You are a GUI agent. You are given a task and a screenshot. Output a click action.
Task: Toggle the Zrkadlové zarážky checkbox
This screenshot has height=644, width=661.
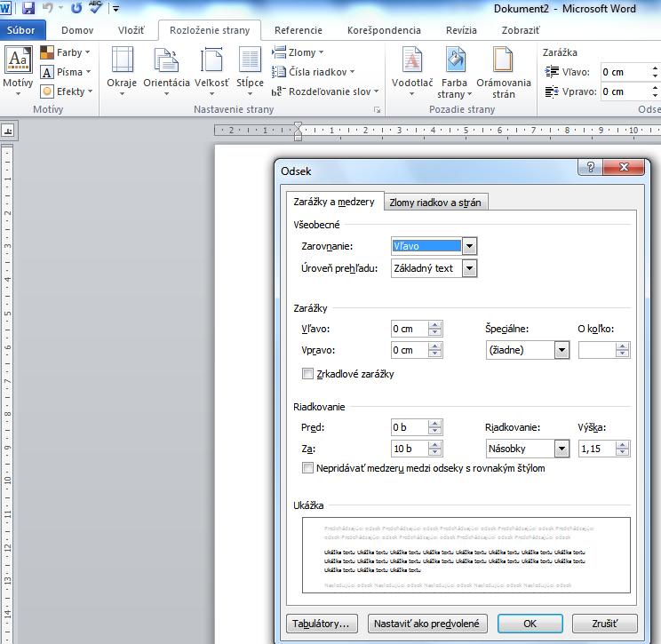coord(307,373)
